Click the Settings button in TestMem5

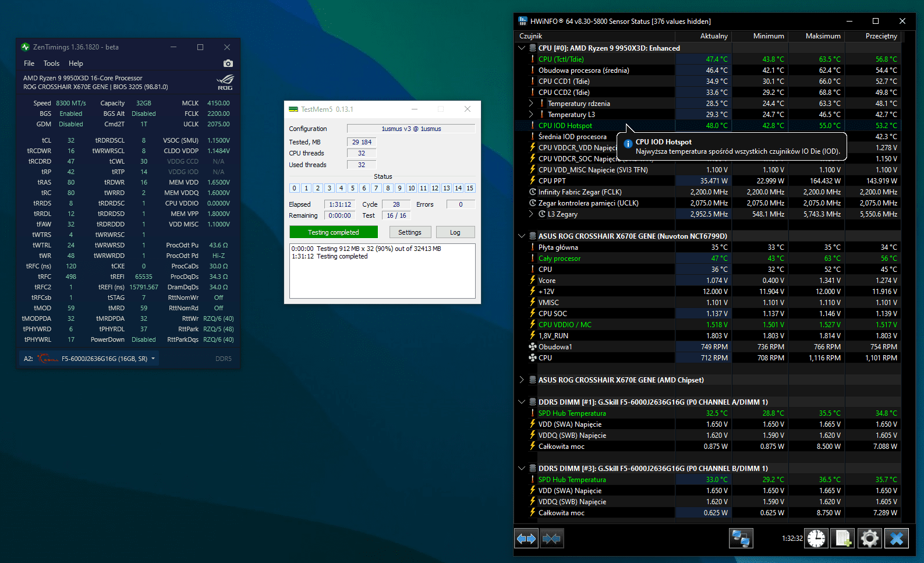coord(409,232)
